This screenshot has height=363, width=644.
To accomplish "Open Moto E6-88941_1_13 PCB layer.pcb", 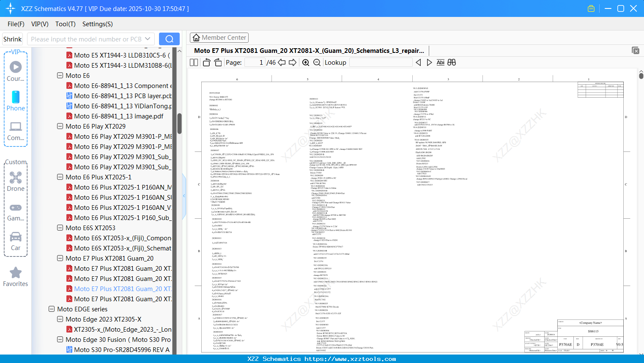I will (119, 96).
